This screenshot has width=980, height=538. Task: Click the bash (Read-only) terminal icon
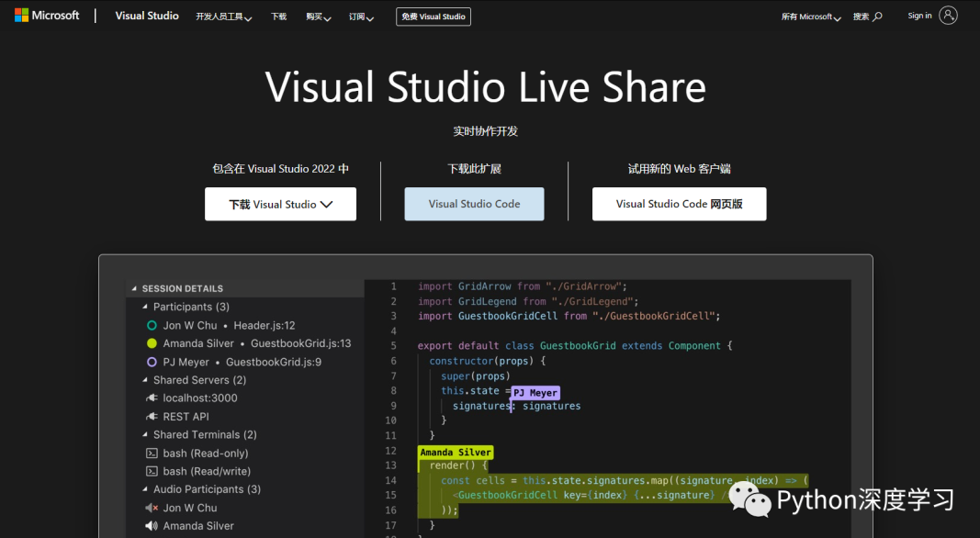152,453
